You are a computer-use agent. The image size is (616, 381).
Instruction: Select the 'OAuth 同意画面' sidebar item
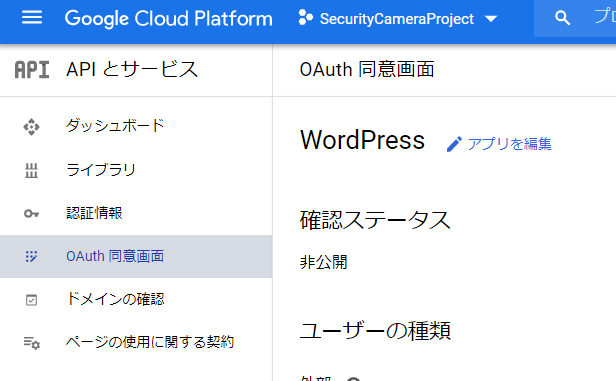[x=136, y=256]
